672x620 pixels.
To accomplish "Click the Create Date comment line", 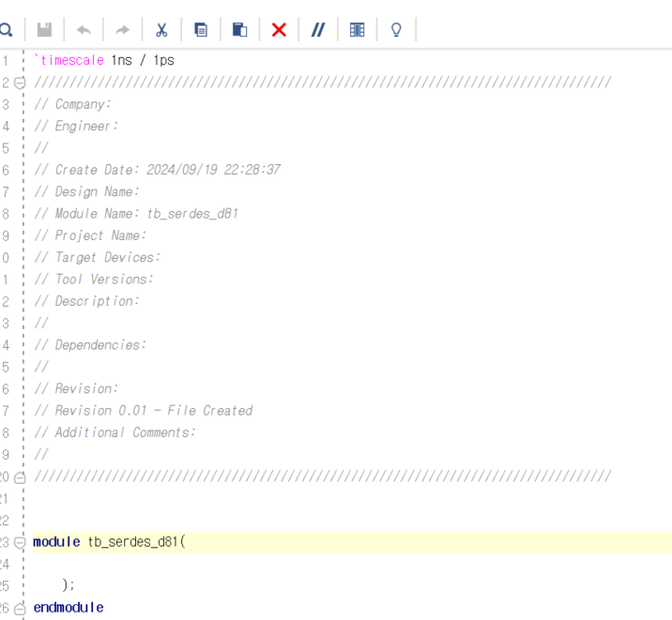I will coord(158,170).
